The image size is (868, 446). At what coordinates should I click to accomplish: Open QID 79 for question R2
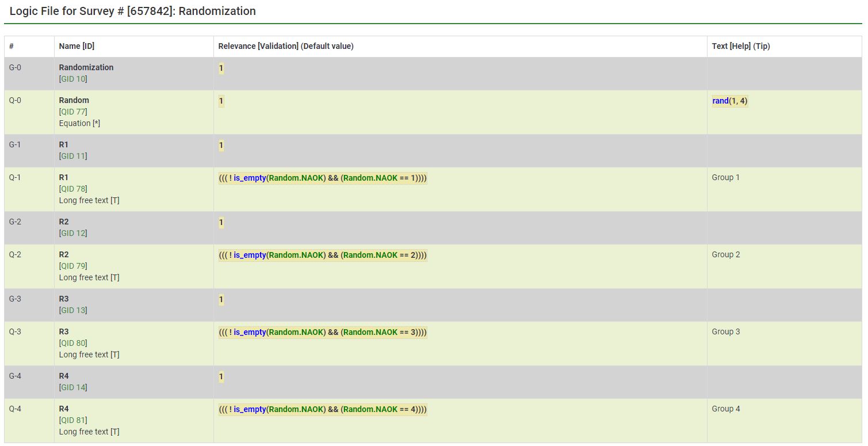pyautogui.click(x=73, y=266)
